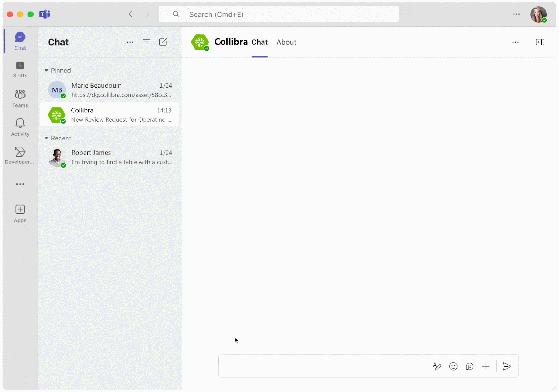
Task: Attach content using the plus icon
Action: pos(486,366)
